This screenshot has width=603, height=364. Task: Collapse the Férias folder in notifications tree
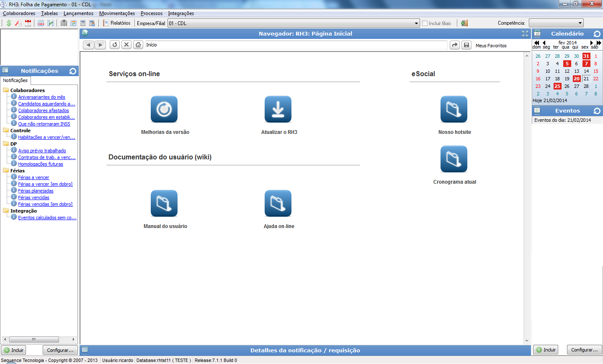(6, 171)
